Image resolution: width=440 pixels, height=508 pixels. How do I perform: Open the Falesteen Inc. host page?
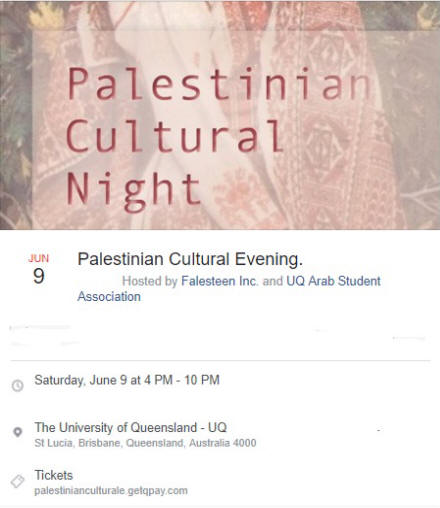[x=220, y=281]
